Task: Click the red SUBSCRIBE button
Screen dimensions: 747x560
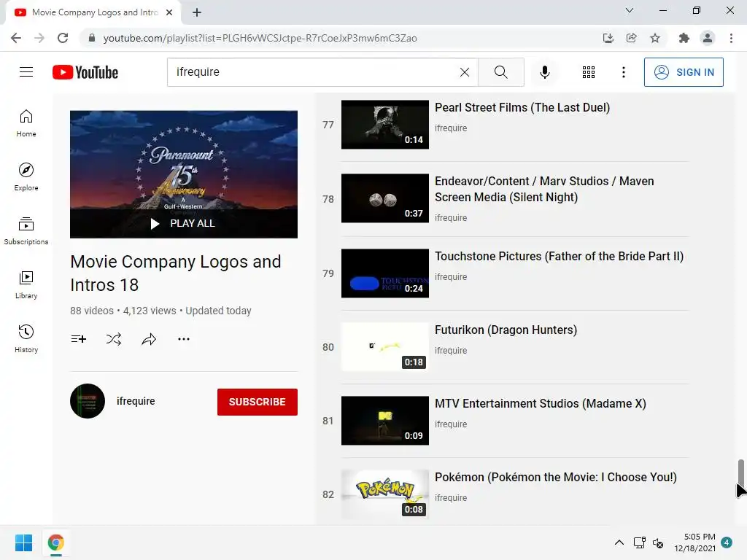Action: [258, 402]
